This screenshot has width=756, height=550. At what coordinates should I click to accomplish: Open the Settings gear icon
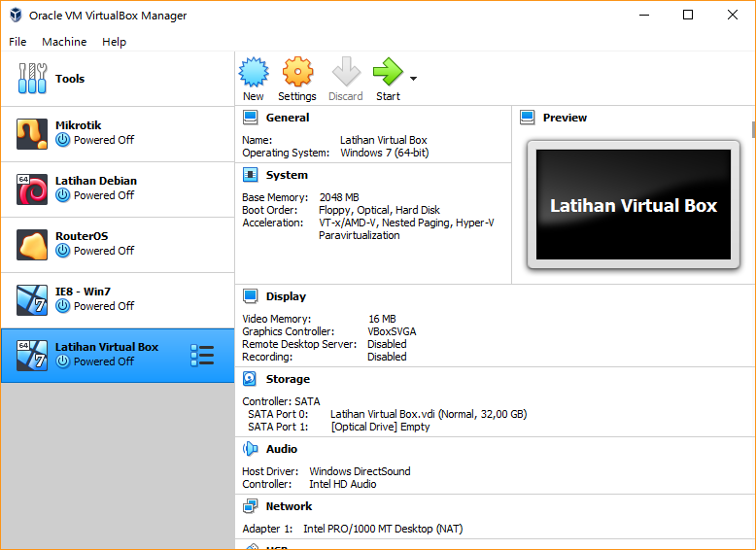297,74
